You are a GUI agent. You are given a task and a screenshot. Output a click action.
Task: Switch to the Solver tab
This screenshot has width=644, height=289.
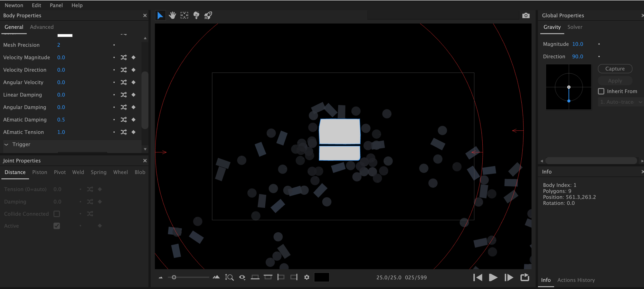tap(575, 27)
